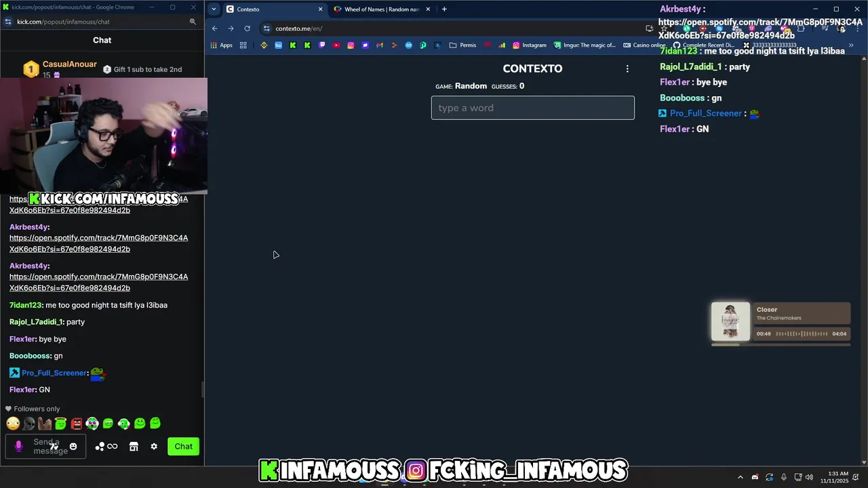Click username Rajol_L7adidi_1 in chat

pos(36,322)
